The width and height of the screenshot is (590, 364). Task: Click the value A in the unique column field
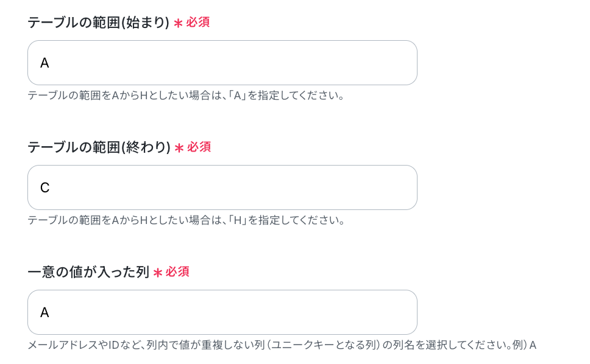click(44, 312)
